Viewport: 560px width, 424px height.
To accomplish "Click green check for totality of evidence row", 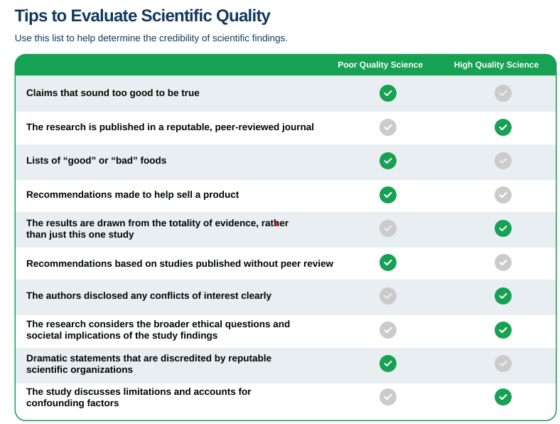I will tap(503, 228).
